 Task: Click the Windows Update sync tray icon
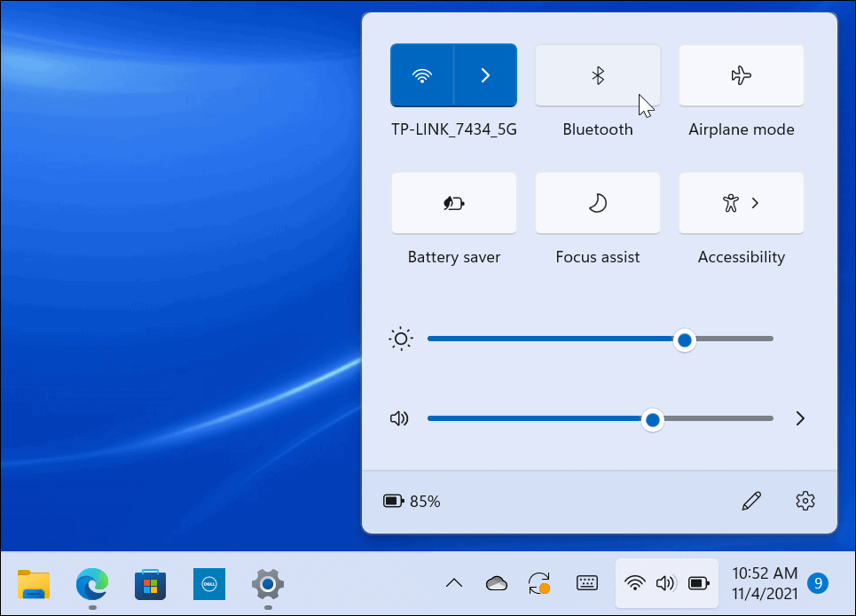pyautogui.click(x=539, y=582)
